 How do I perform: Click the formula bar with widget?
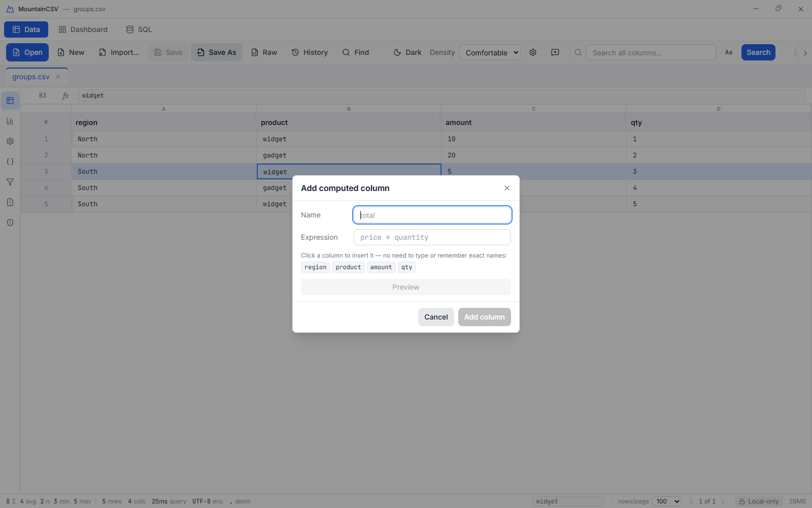pos(441,96)
